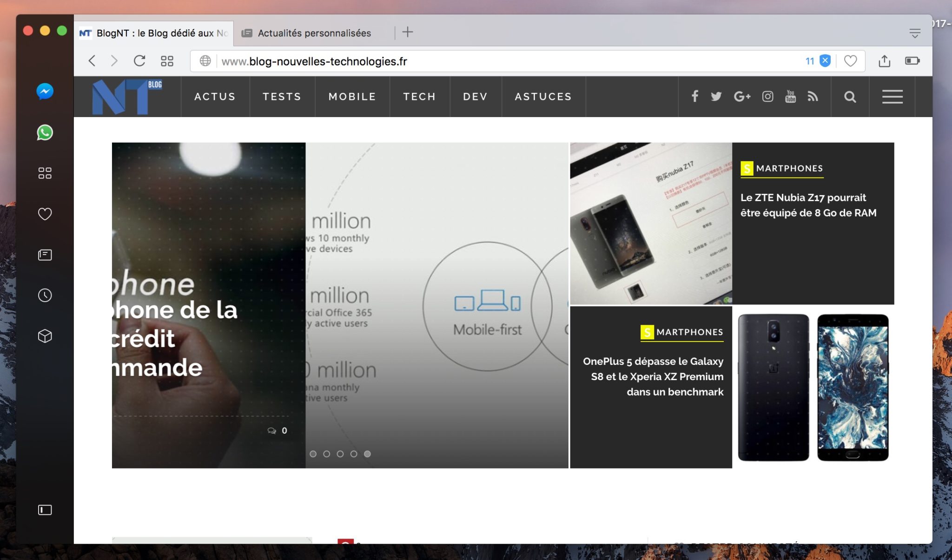This screenshot has width=952, height=560.
Task: Open the ASTUCES menu item
Action: 543,97
